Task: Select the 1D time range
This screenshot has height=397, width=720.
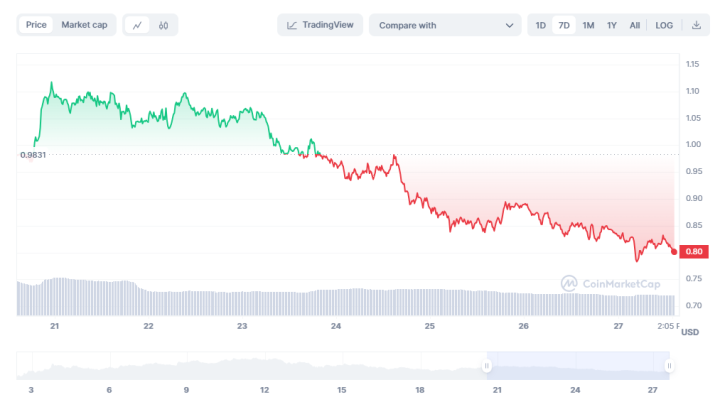Action: (x=540, y=25)
